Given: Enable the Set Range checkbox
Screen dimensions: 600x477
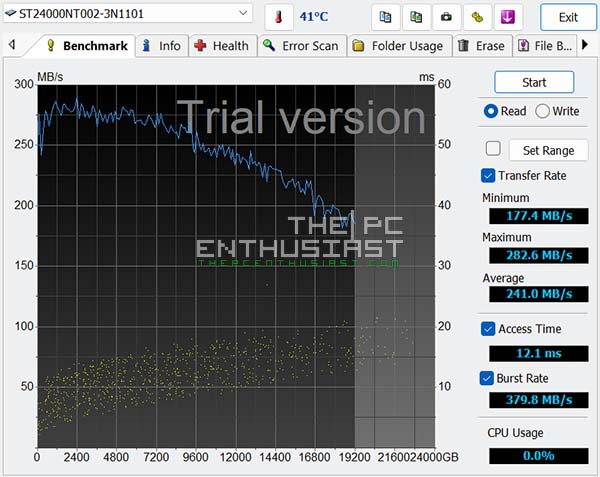Looking at the screenshot, I should tap(493, 148).
